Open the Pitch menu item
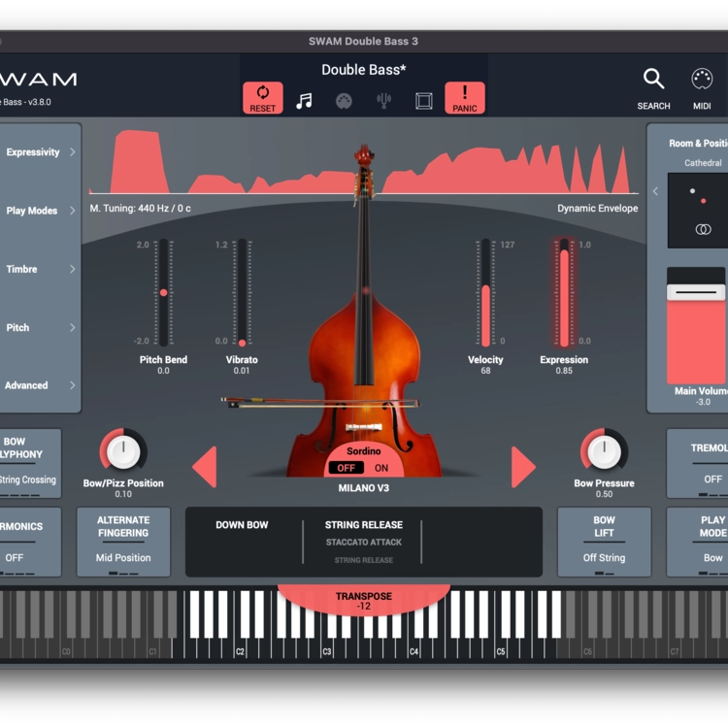The height and width of the screenshot is (728, 728). pyautogui.click(x=40, y=328)
